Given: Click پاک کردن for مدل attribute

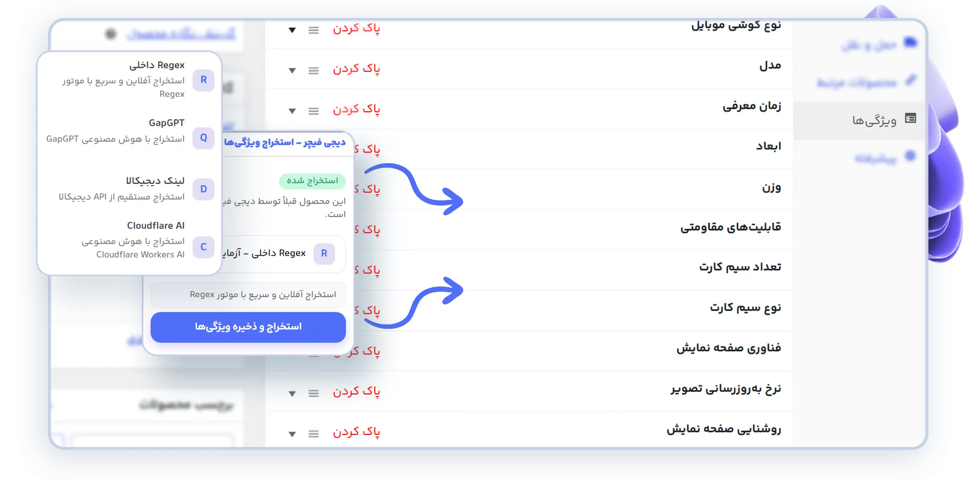Looking at the screenshot, I should (356, 69).
